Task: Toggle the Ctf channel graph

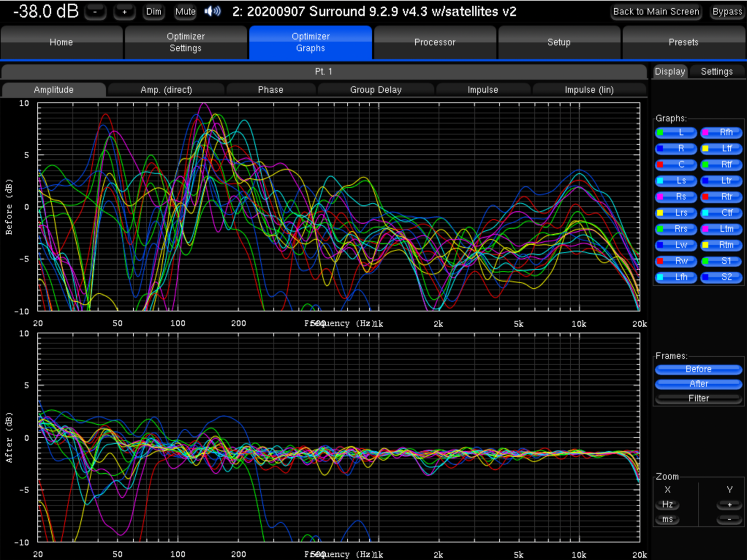Action: (x=721, y=213)
